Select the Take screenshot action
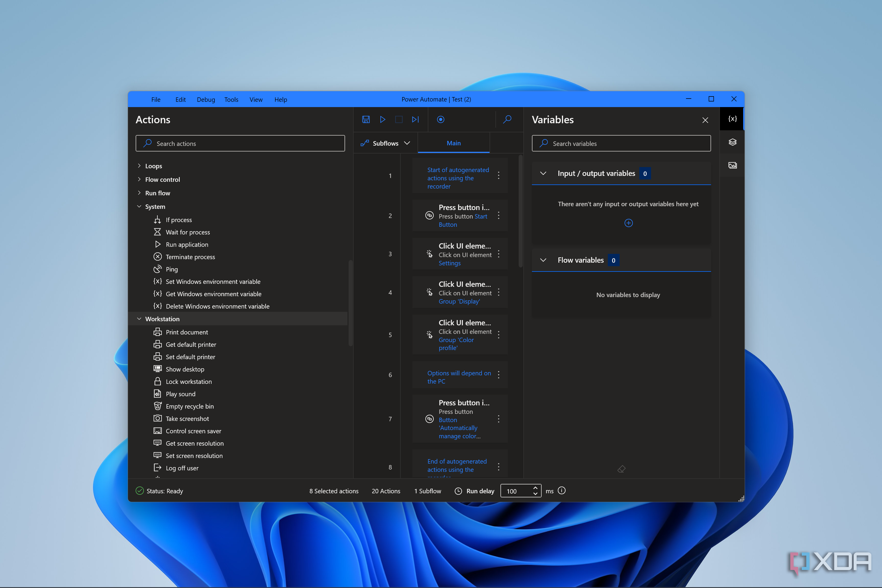The height and width of the screenshot is (588, 882). (187, 419)
